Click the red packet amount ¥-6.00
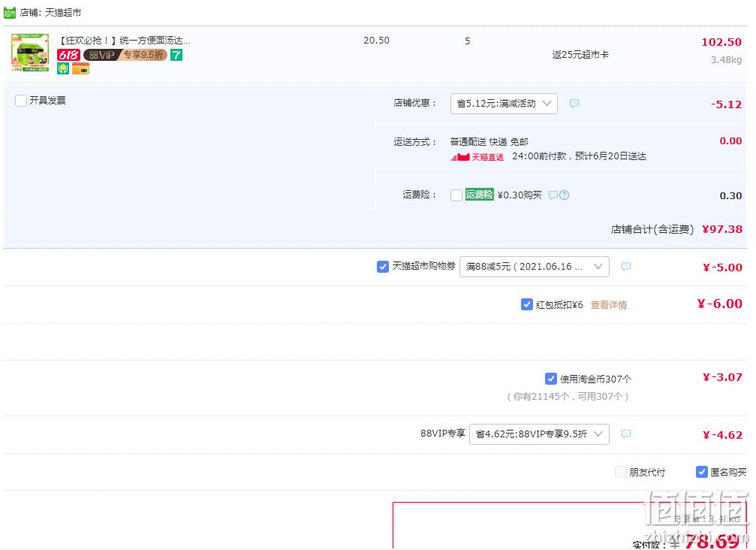 (719, 304)
